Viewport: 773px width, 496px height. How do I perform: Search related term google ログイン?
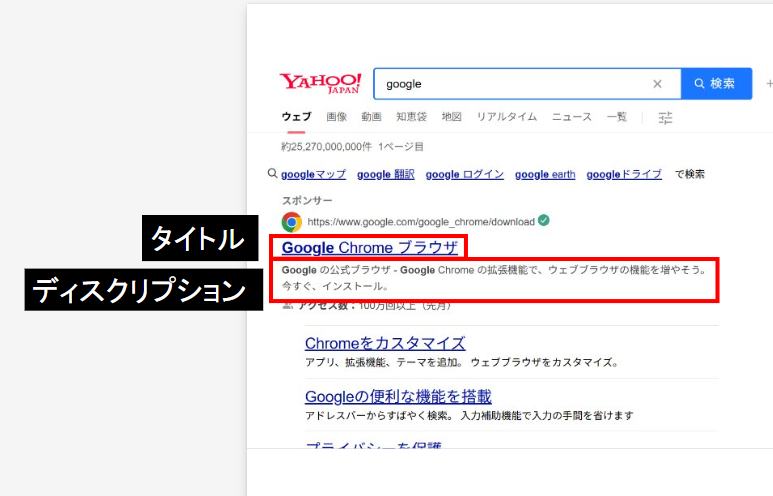tap(464, 175)
